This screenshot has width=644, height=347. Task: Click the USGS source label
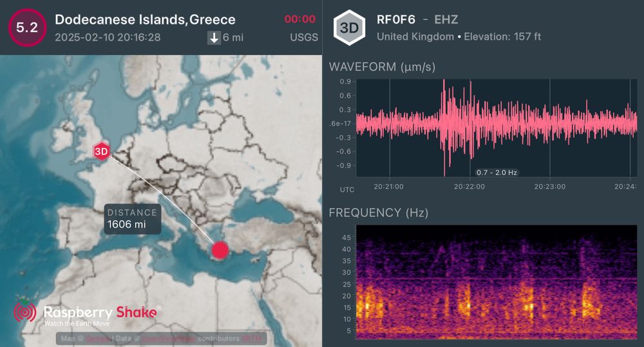(304, 37)
